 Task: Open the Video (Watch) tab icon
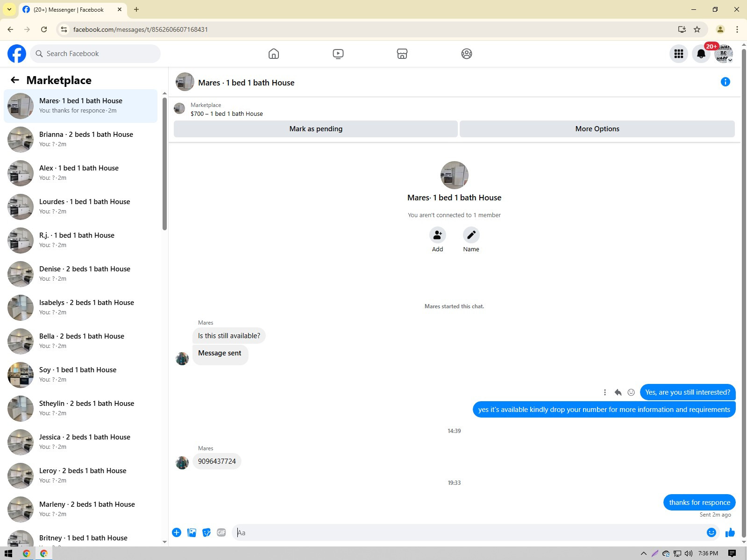tap(338, 54)
